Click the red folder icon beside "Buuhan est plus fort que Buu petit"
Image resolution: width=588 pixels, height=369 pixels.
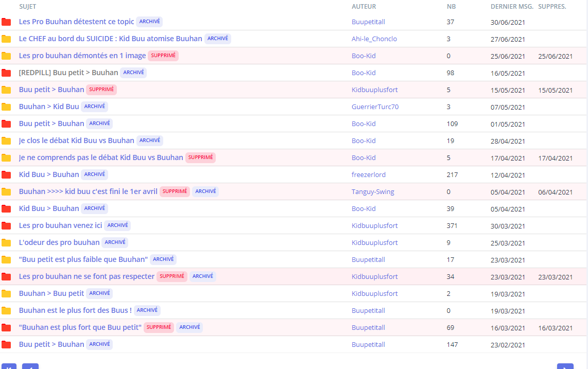tap(6, 328)
